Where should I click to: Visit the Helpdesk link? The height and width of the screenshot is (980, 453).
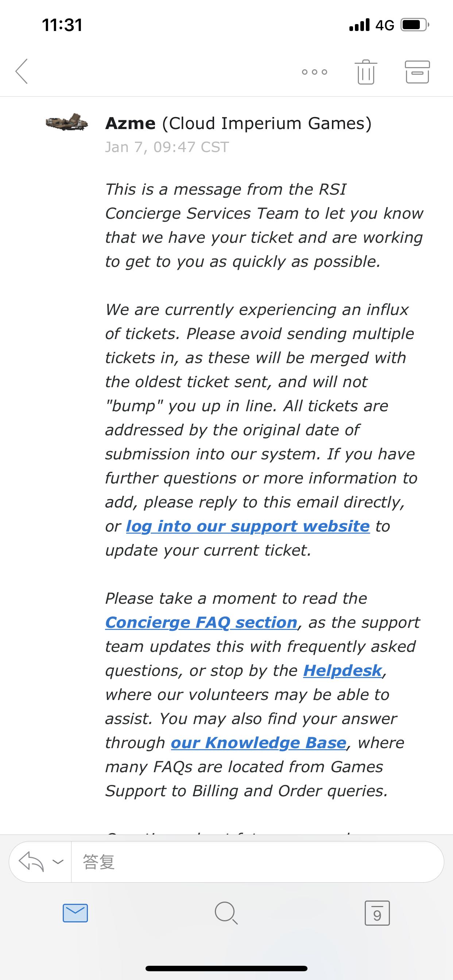coord(342,670)
